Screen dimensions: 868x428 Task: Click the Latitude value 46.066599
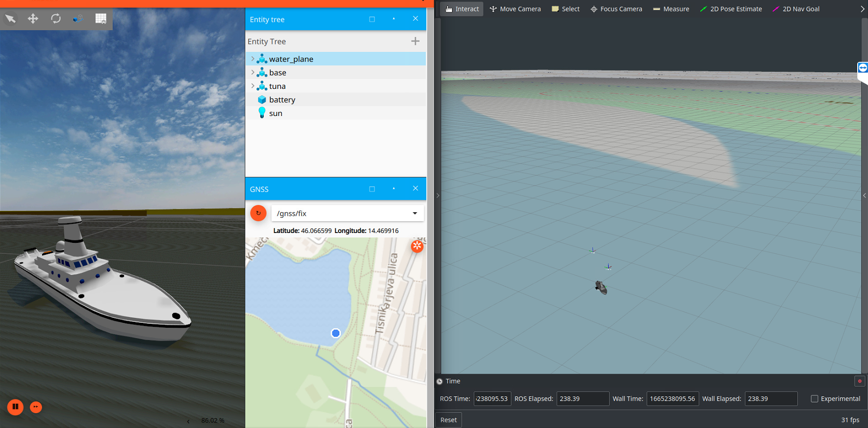click(316, 231)
